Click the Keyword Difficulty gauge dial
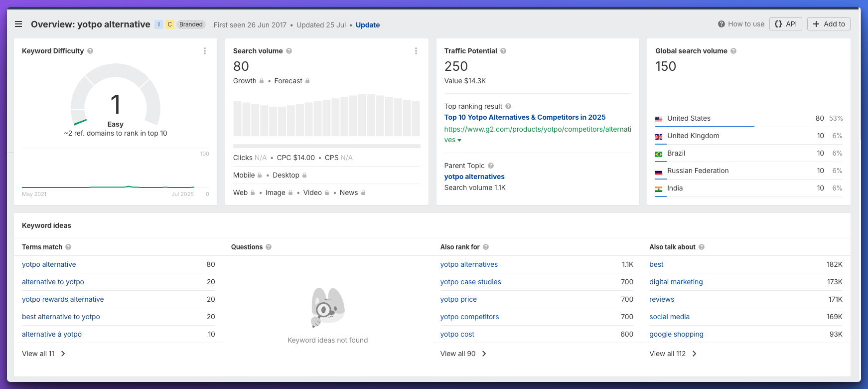 coord(116,95)
